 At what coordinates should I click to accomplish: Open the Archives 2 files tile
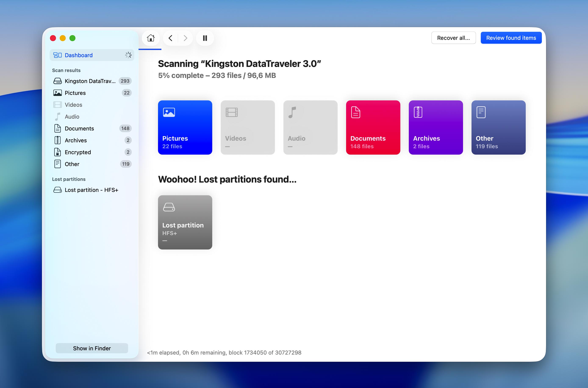pos(436,127)
